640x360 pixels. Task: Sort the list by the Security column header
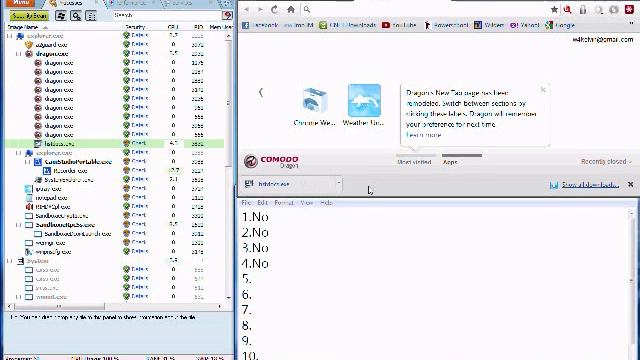click(136, 27)
